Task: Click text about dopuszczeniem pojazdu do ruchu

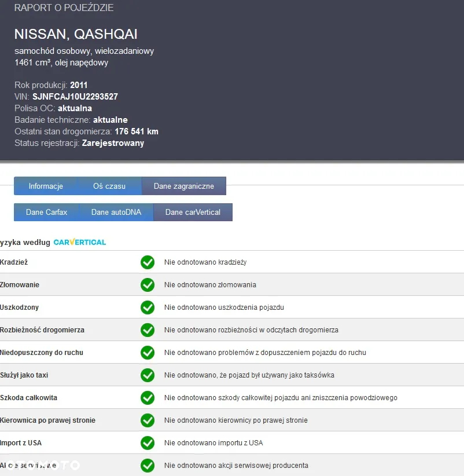Action: tap(265, 353)
